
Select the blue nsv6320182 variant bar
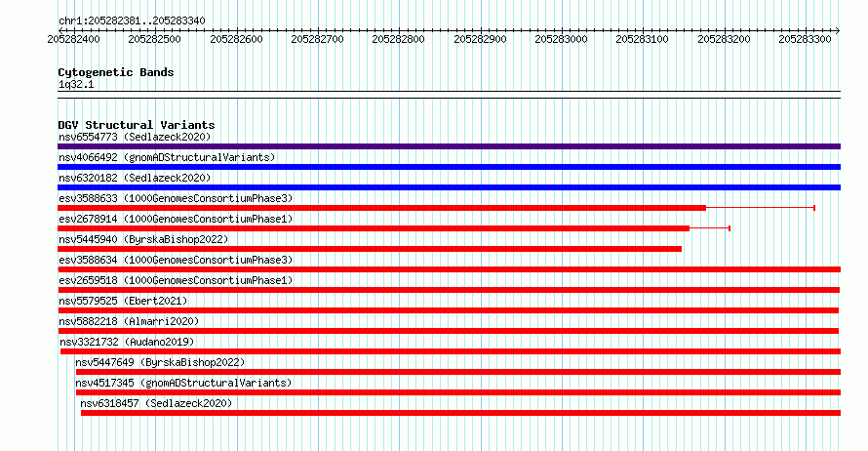[x=449, y=187]
